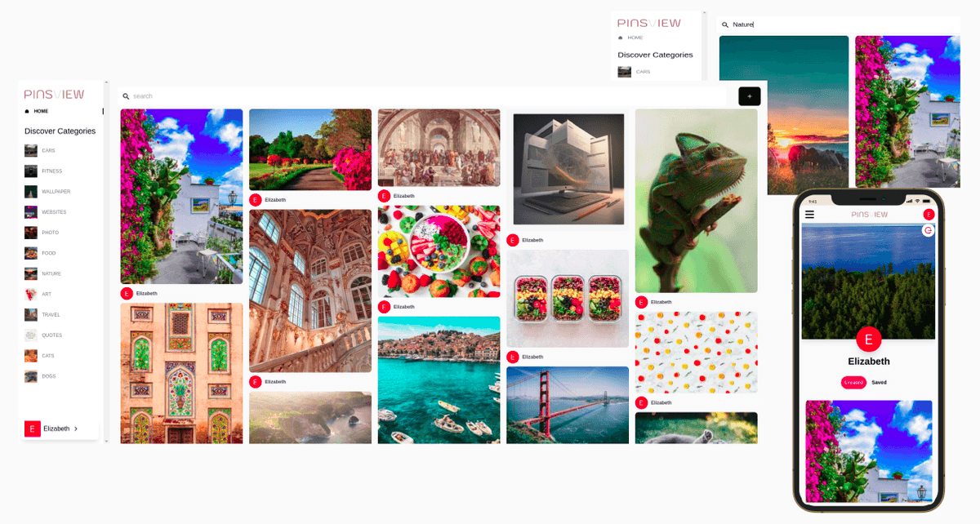Screen dimensions: 980x524
Task: Click the logout icon on phone profile
Action: click(928, 231)
